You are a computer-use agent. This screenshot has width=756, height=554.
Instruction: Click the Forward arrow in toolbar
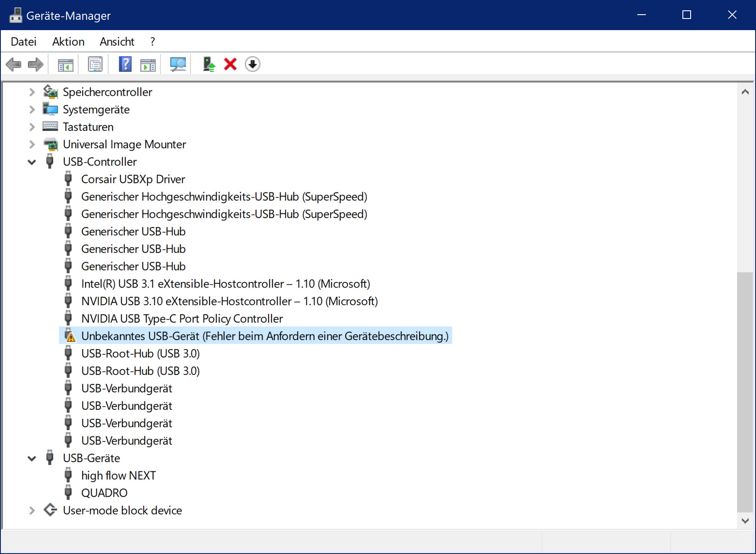coord(36,65)
